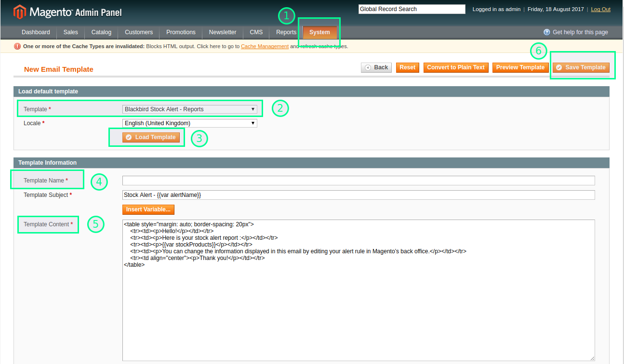
Task: Click the "Template Information" section header
Action: 312,163
